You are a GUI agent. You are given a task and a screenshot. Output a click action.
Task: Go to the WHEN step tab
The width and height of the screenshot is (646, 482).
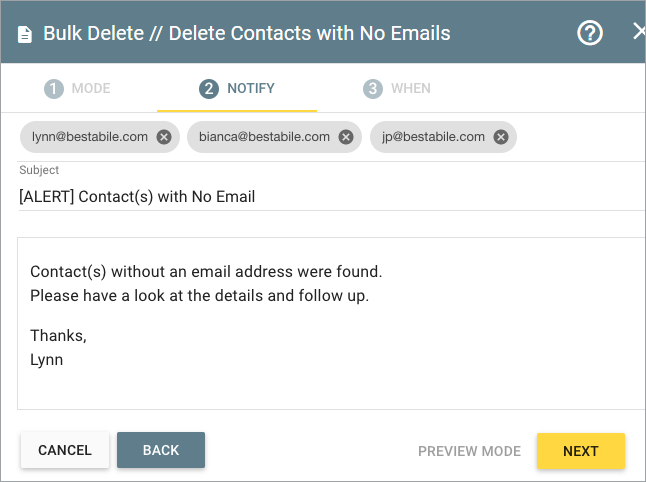397,89
